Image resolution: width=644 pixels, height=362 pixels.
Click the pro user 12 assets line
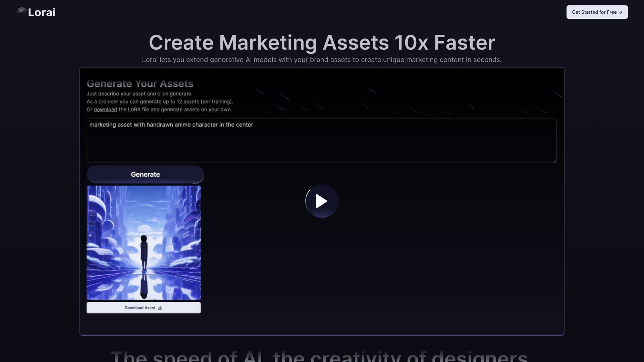coord(160,102)
